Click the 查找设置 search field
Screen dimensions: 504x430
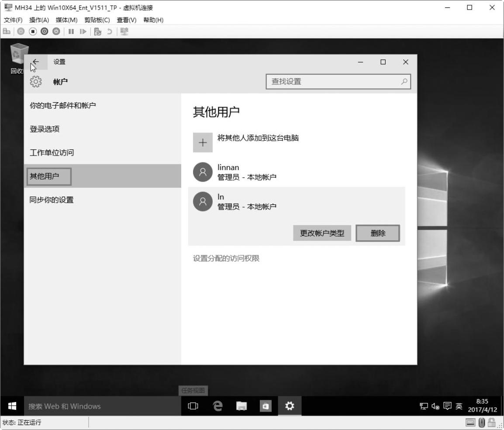[x=334, y=82]
